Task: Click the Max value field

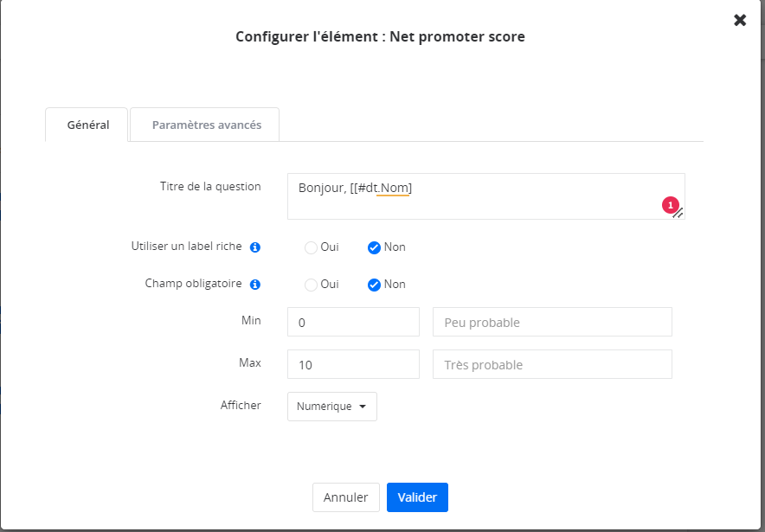Action: [x=353, y=364]
